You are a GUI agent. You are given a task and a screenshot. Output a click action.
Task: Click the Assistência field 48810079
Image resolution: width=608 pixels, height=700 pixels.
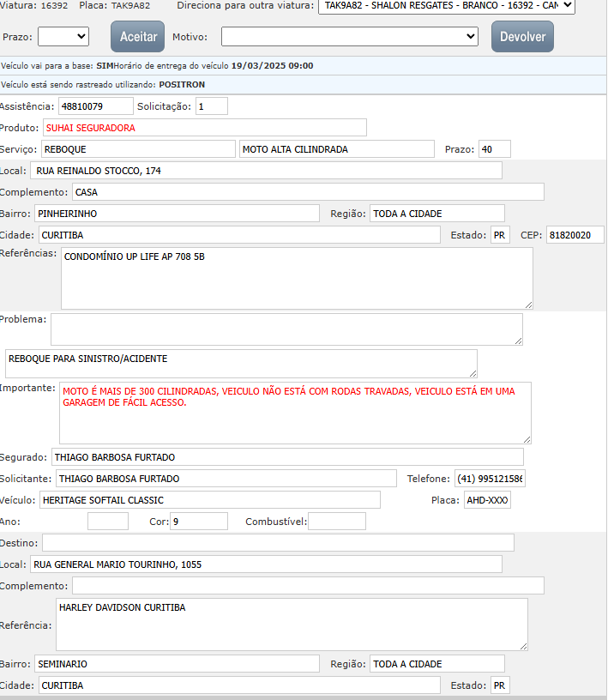pyautogui.click(x=95, y=106)
